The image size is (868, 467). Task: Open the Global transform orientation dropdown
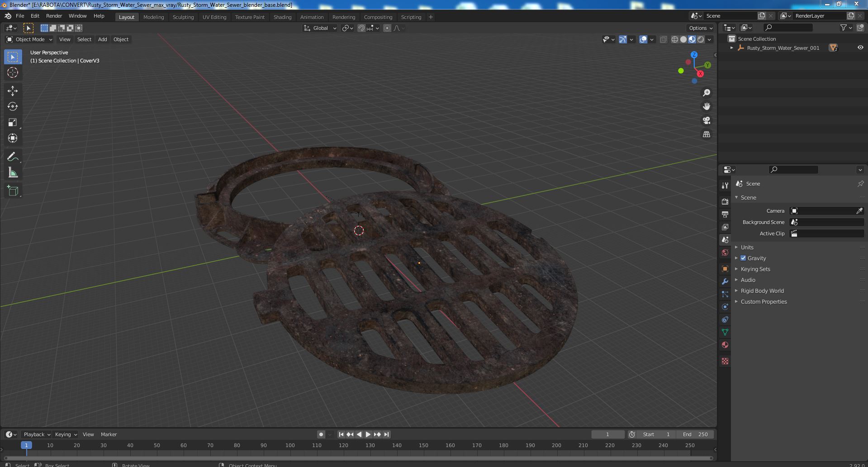[320, 28]
